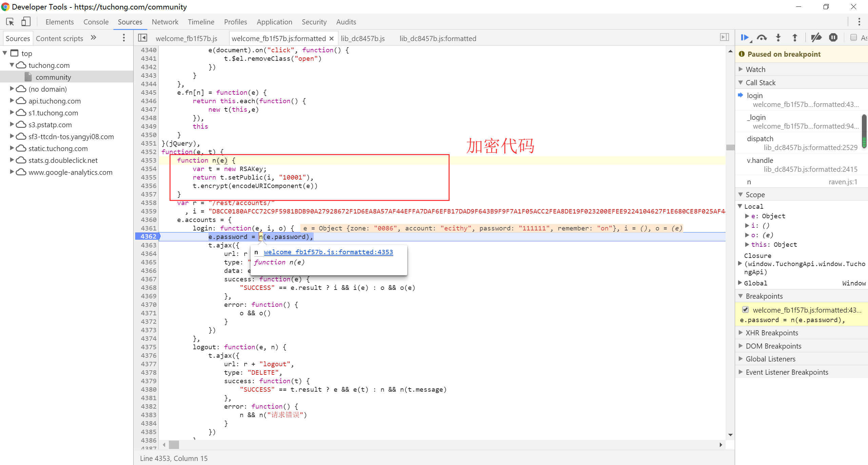Screen dimensions: 868x465
Task: Switch to the Network tab
Action: tap(165, 22)
